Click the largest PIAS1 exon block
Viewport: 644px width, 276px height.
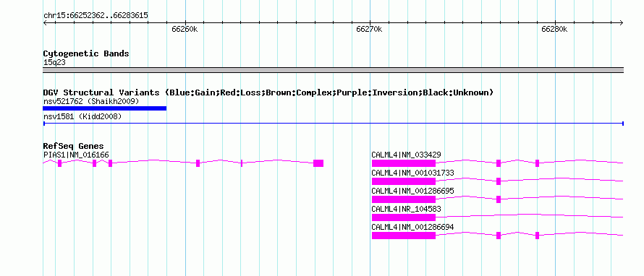[x=318, y=163]
